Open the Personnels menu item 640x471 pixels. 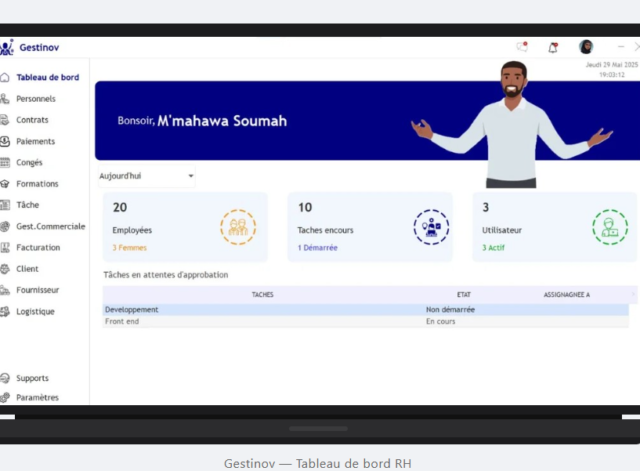tap(36, 99)
